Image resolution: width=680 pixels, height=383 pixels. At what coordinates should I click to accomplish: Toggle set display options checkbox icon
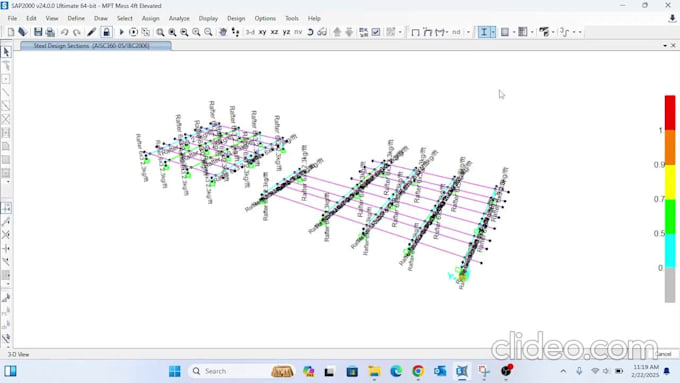click(376, 32)
